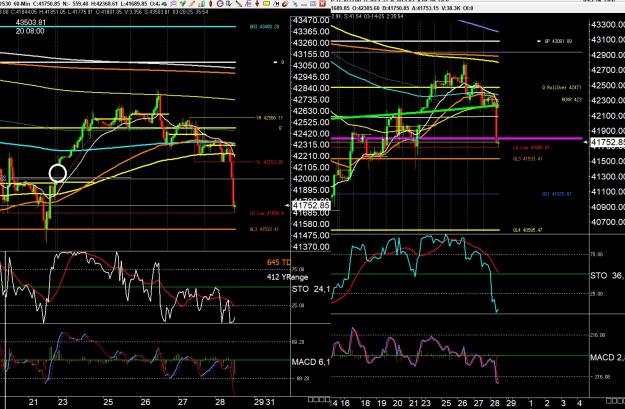Click the 43503.81 value at top left

pyautogui.click(x=31, y=23)
